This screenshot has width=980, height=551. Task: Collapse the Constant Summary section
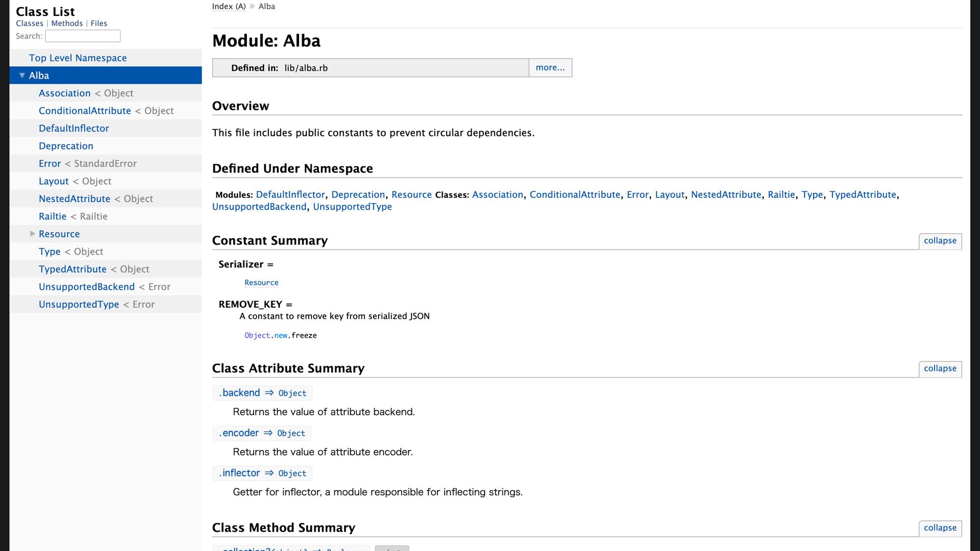coord(940,241)
